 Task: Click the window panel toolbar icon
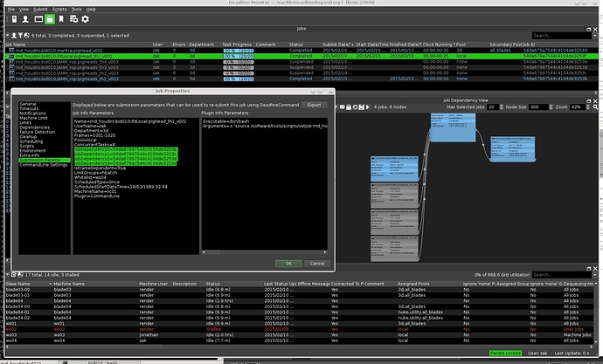tap(38, 19)
